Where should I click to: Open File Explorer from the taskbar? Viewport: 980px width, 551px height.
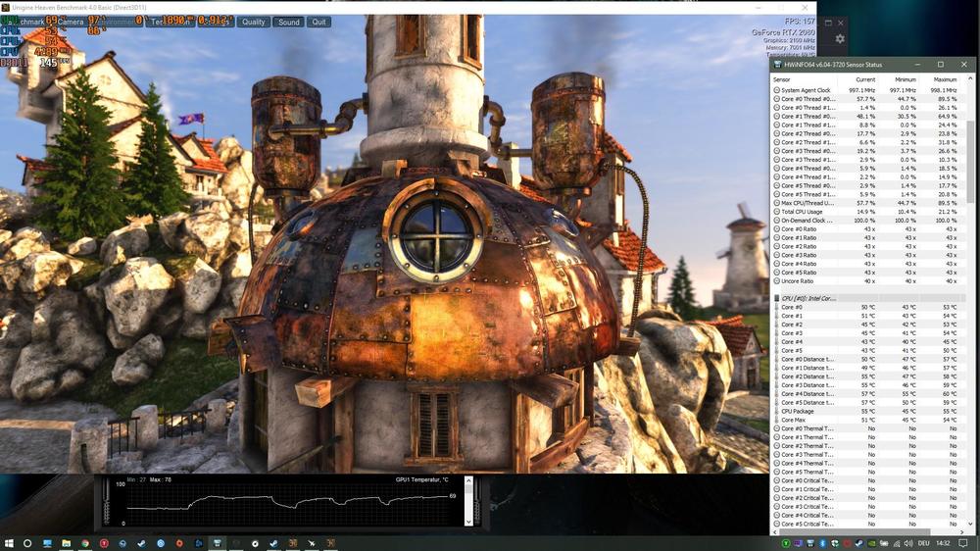tap(66, 543)
